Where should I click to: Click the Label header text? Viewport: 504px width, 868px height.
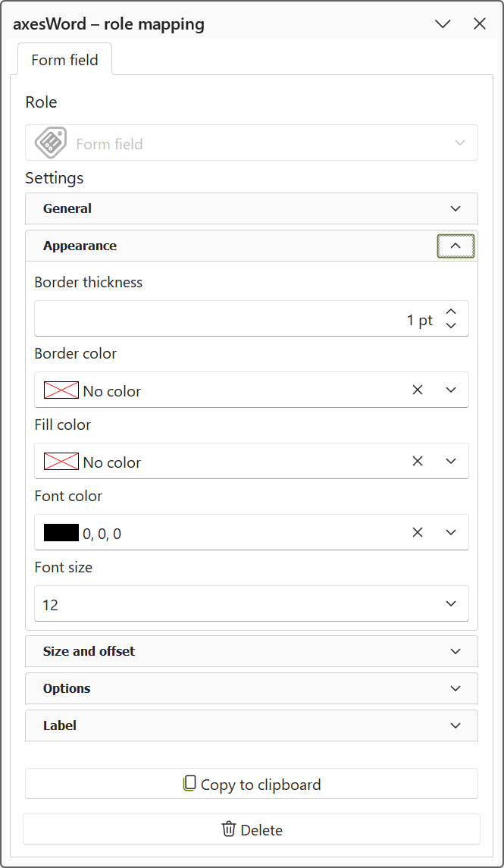[x=60, y=725]
